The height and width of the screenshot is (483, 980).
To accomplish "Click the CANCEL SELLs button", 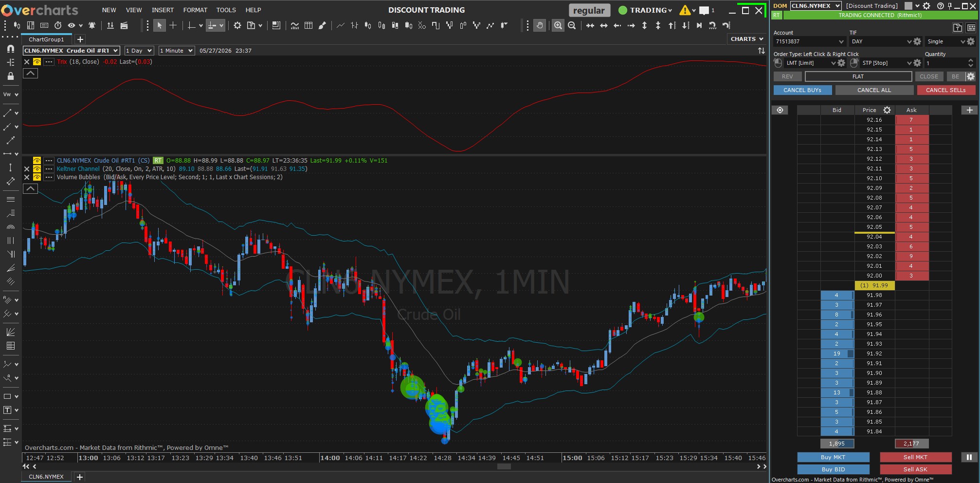I will (946, 90).
